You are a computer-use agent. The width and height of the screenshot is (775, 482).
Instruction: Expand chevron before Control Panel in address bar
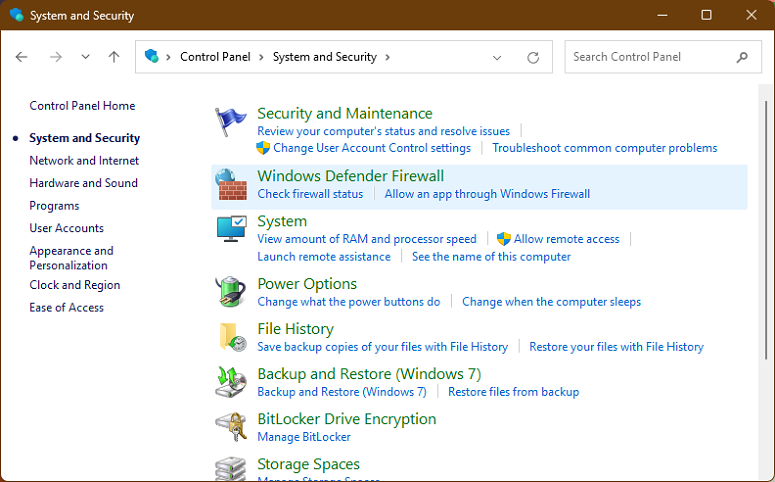[169, 57]
